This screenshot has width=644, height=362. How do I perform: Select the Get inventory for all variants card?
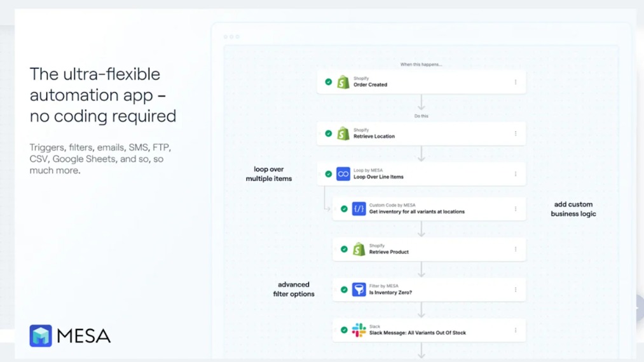coord(429,209)
